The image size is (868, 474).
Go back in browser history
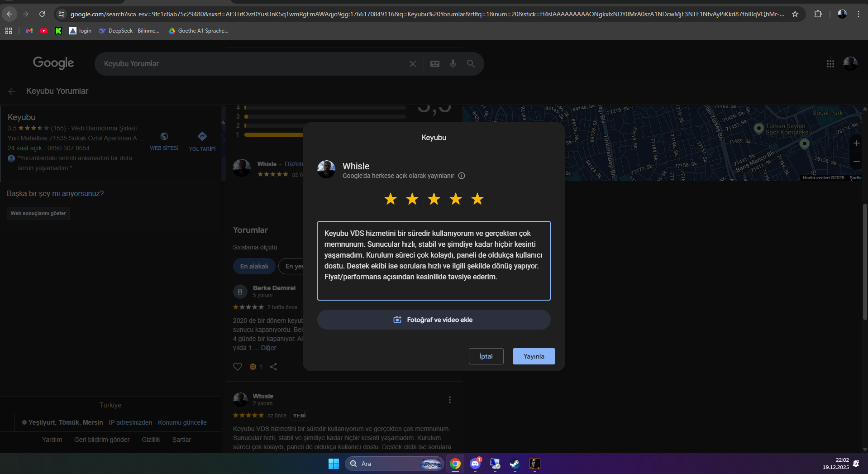click(10, 14)
